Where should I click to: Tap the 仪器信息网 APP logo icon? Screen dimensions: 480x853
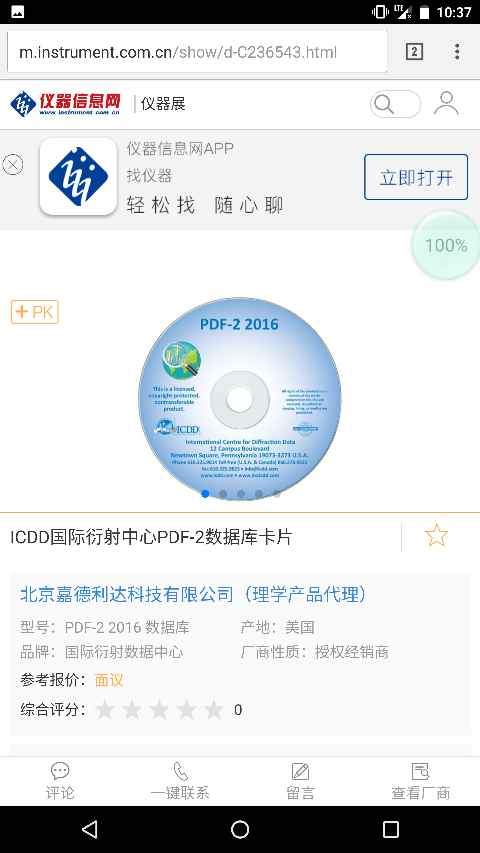coord(78,176)
